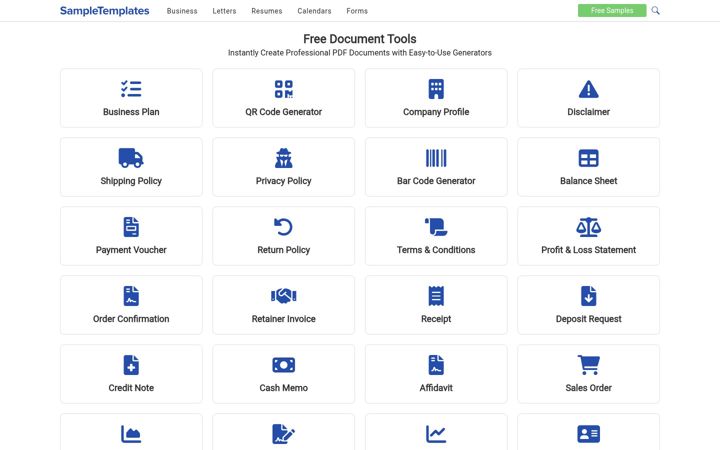
Task: Click the Credit Note file-plus icon
Action: [x=131, y=365]
